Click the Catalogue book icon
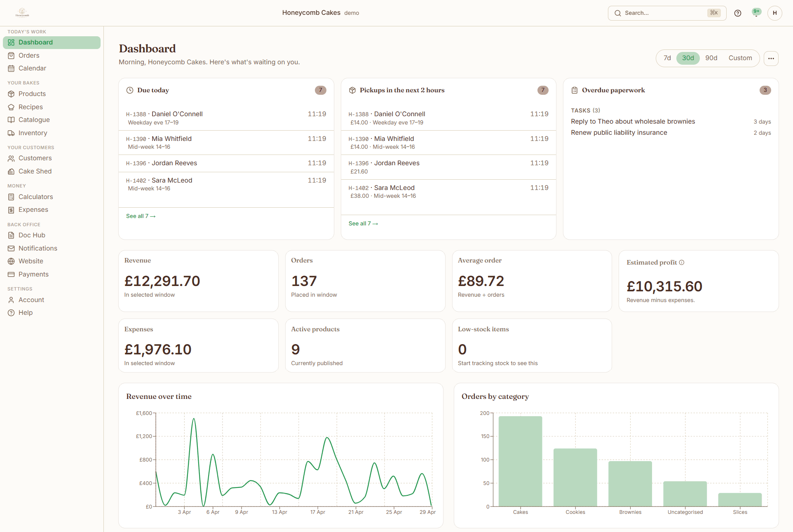 pyautogui.click(x=11, y=120)
